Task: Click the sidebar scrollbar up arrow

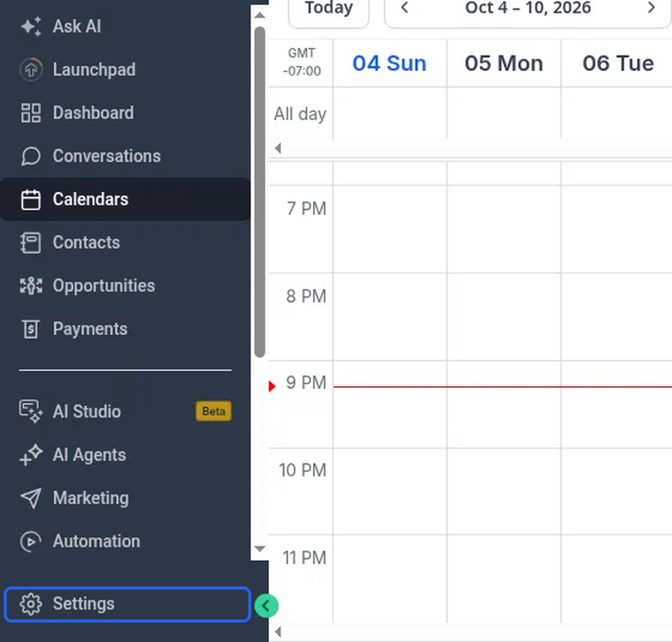Action: point(259,16)
